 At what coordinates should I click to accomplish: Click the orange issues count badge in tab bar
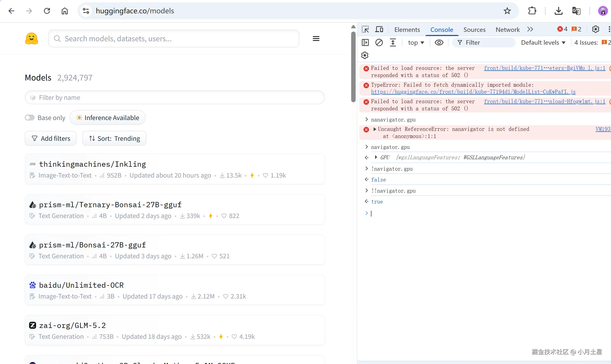pyautogui.click(x=576, y=29)
